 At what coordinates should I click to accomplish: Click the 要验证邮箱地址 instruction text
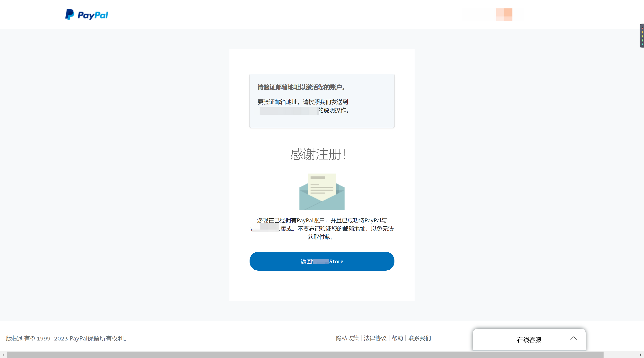pyautogui.click(x=303, y=106)
